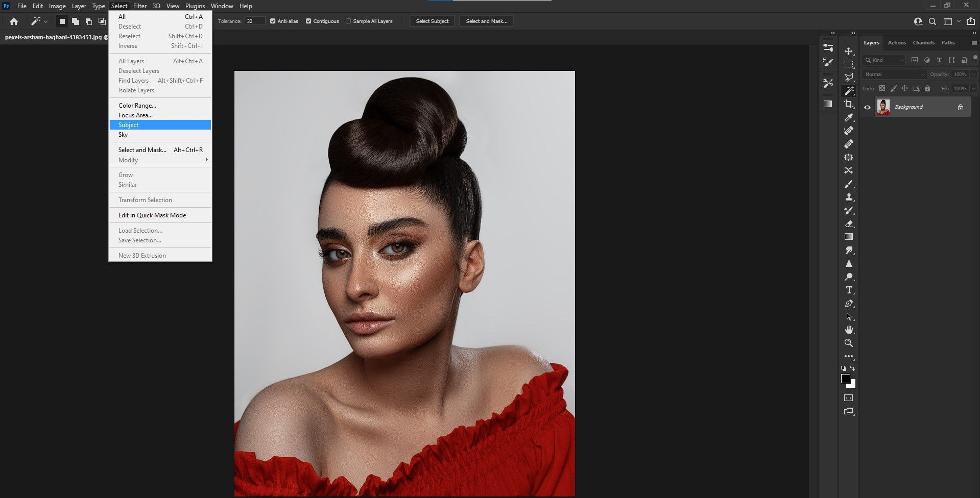Open the blending mode Normal dropdown
Screen dimensions: 980x498
point(894,74)
